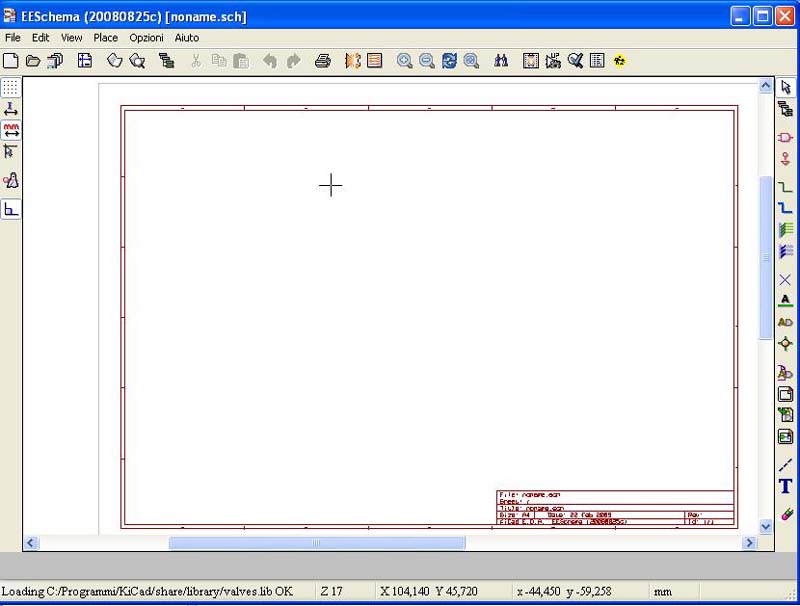
Task: Click the yellow back-annotate icon
Action: pos(620,61)
